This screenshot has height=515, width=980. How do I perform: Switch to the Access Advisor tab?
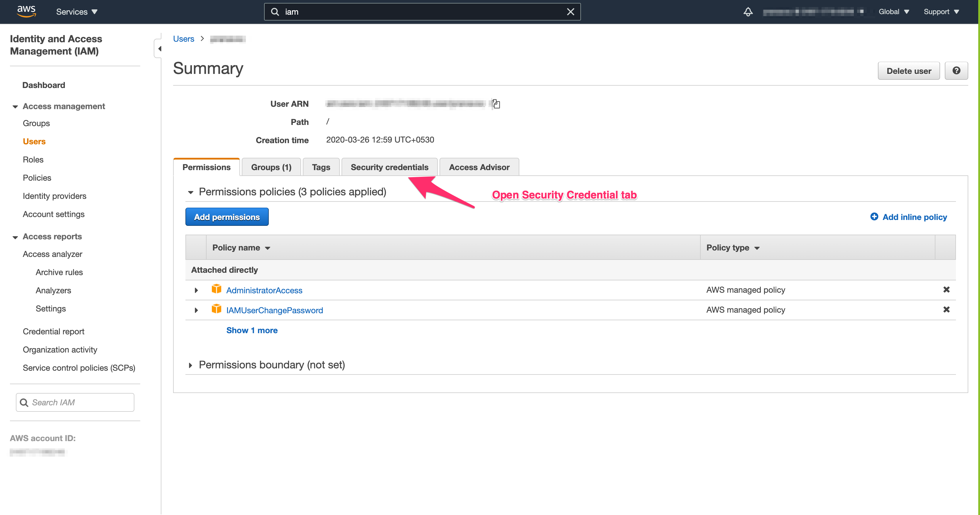click(x=479, y=167)
